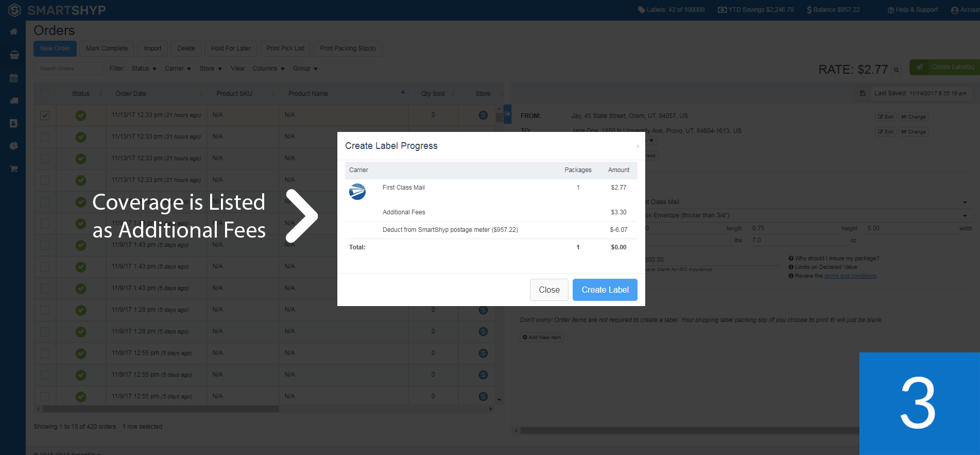Click the Search Orders field
This screenshot has width=980, height=455.
(68, 69)
